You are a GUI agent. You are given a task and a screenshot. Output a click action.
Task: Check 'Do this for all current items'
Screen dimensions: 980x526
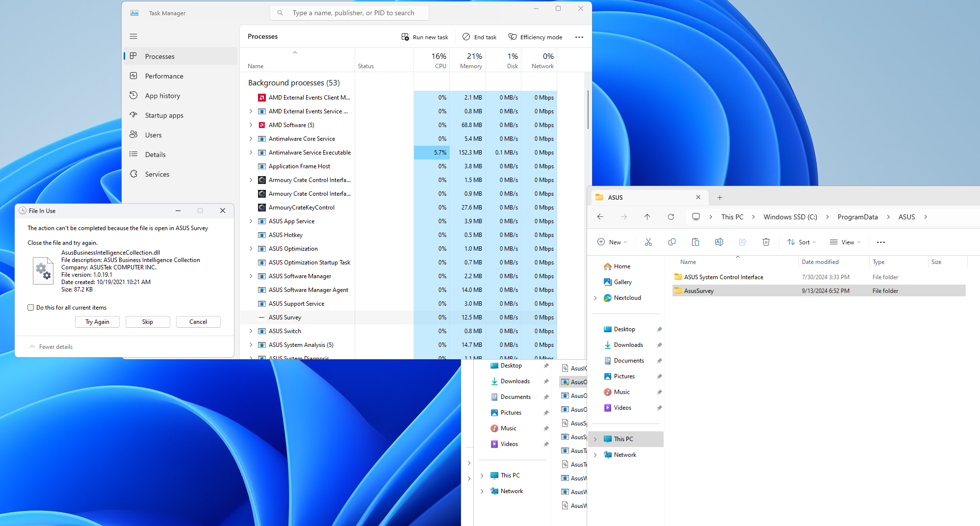coord(31,308)
